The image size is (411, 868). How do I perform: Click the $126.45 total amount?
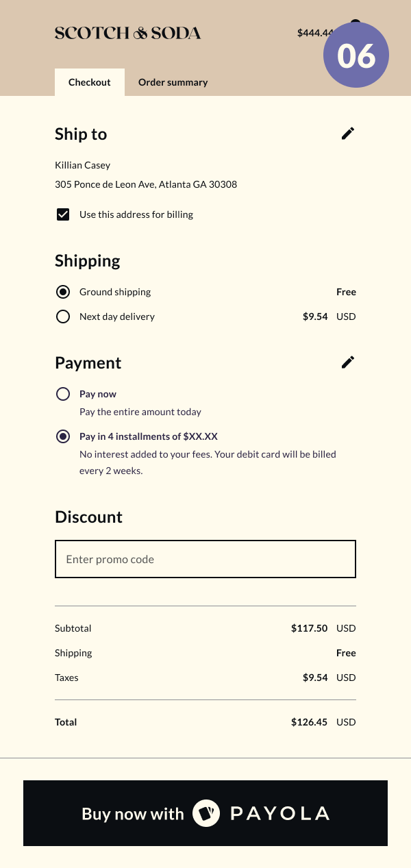tap(309, 722)
